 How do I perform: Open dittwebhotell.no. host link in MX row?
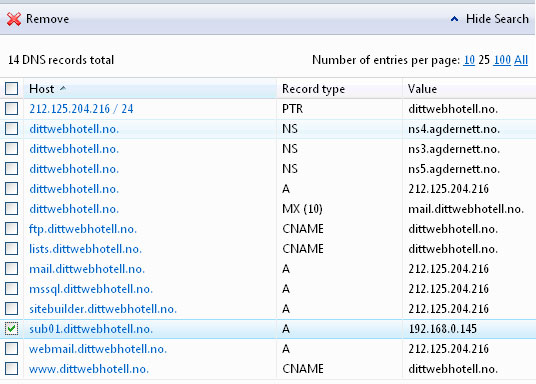74,209
